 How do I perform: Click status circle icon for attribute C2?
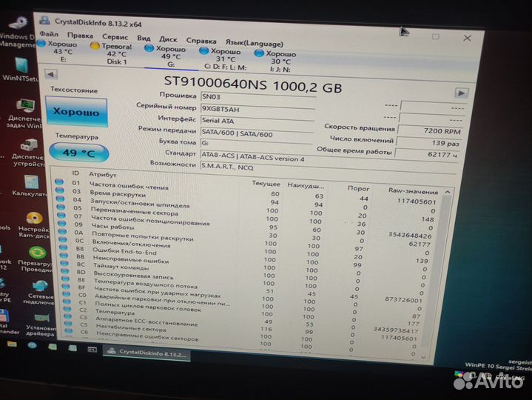(67, 309)
